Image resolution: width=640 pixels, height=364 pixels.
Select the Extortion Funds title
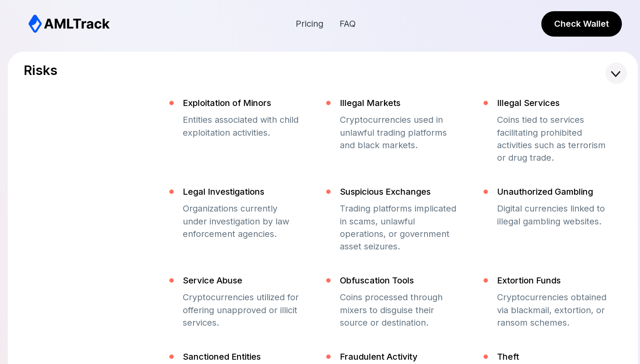click(x=529, y=280)
